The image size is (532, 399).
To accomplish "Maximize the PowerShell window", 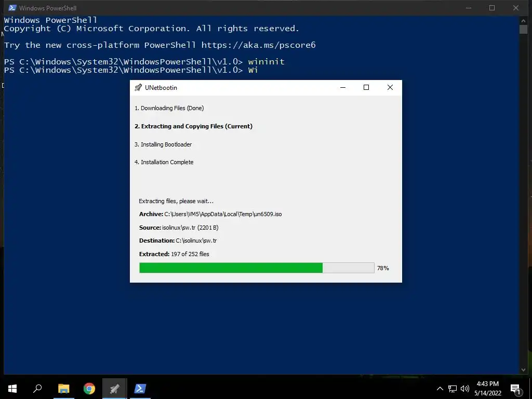I will (492, 8).
